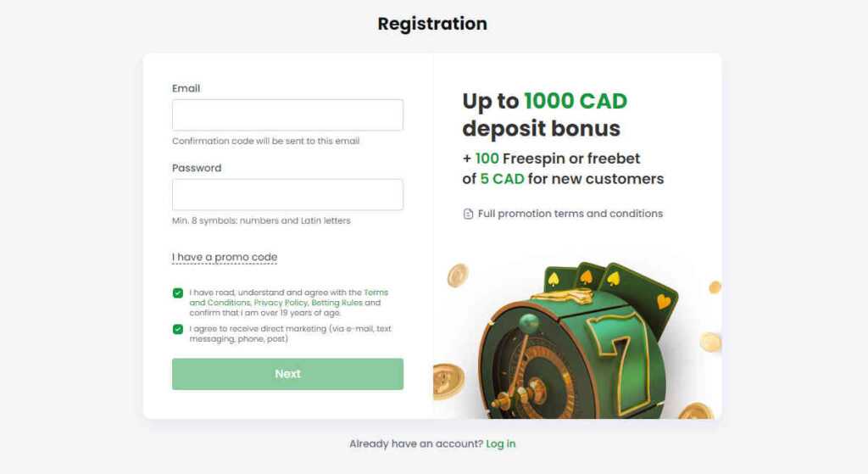Click the lucky 7 symbol on slot machine

[x=620, y=360]
